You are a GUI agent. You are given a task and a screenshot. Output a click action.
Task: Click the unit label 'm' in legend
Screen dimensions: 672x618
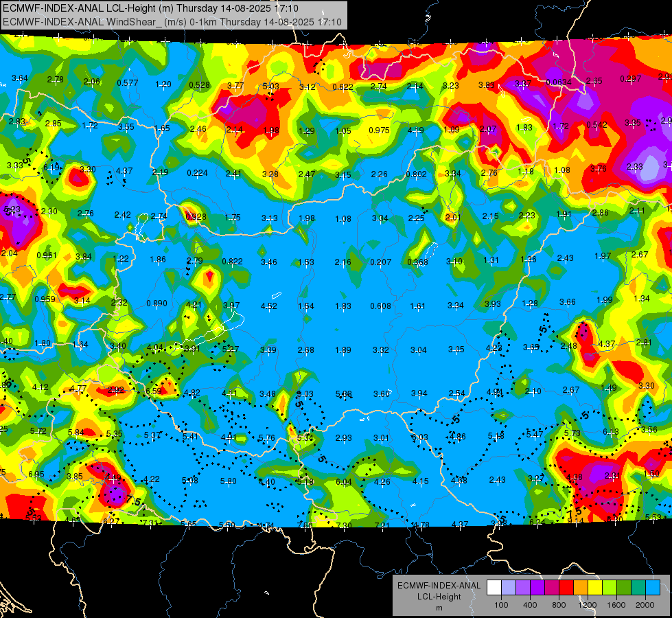[439, 608]
